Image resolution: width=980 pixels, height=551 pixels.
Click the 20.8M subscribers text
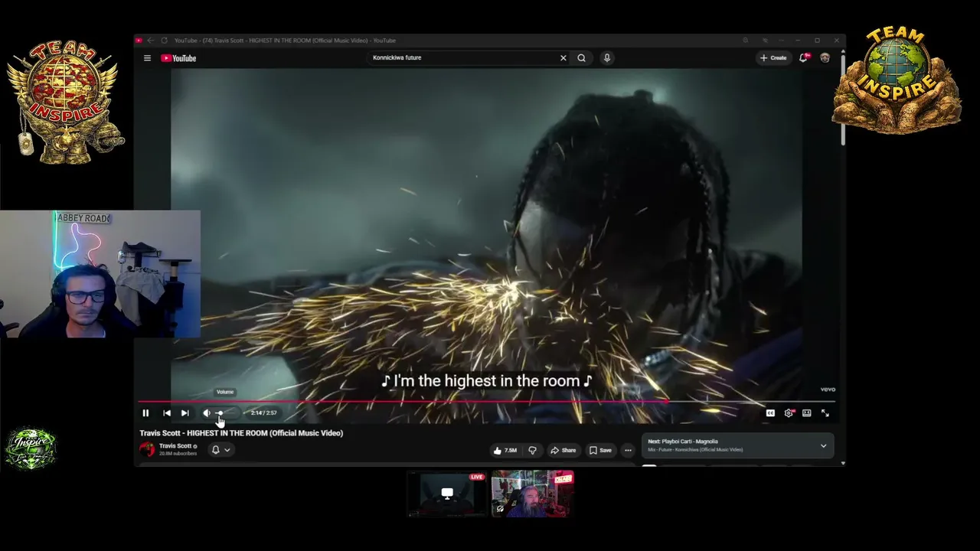coord(178,454)
